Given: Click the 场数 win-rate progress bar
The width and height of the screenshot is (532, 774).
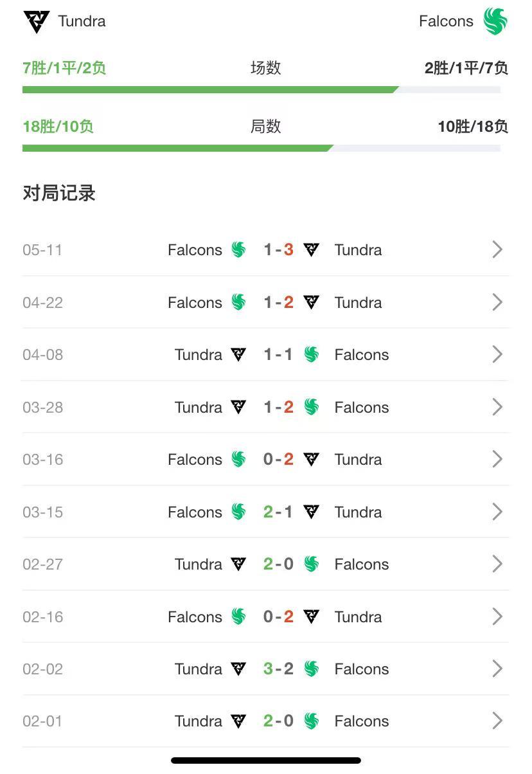Looking at the screenshot, I should pyautogui.click(x=262, y=90).
